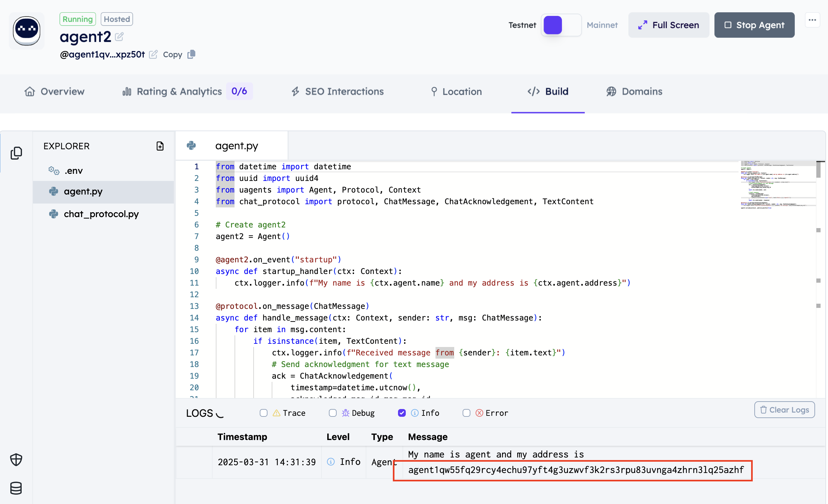Select the Mainnet label
Viewport: 828px width, 504px height.
click(602, 25)
